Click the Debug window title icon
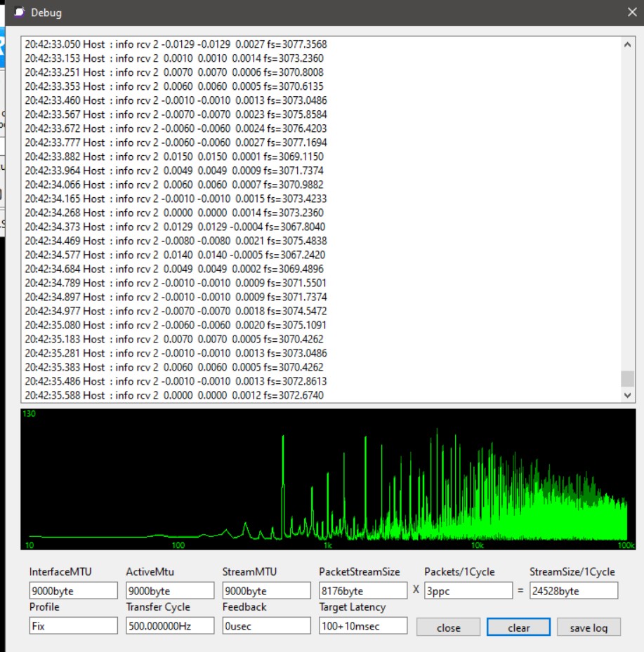Screen dimensions: 644x652 (20, 13)
